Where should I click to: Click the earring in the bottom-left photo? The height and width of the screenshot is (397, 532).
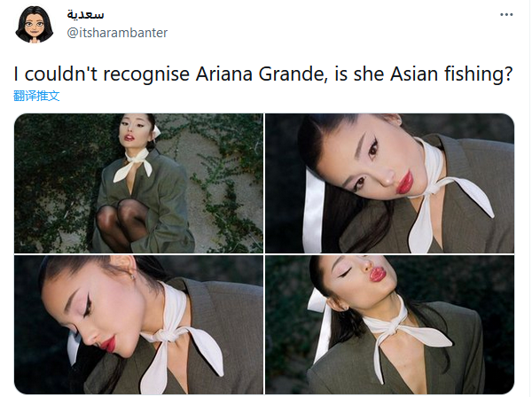tap(133, 276)
